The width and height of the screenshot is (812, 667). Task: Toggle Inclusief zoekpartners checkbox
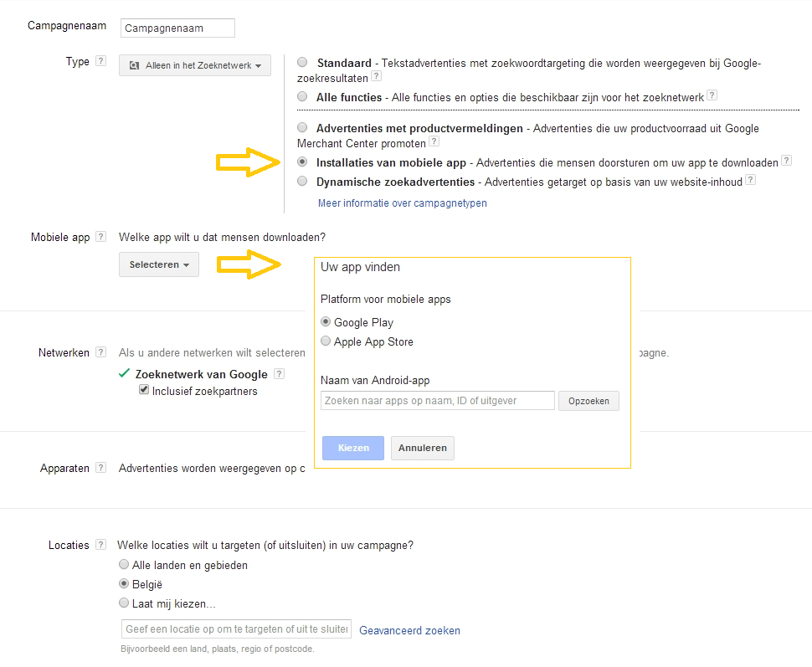click(144, 389)
